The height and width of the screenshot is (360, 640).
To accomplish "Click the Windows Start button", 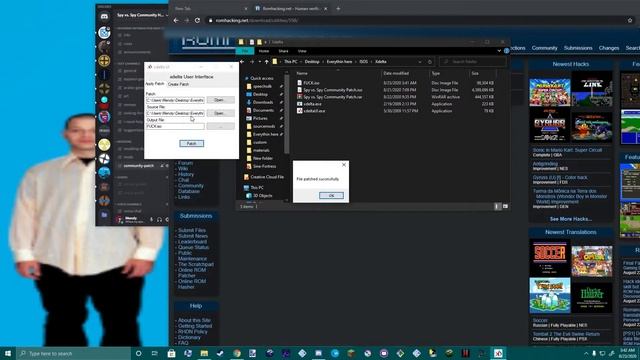I will pos(8,353).
